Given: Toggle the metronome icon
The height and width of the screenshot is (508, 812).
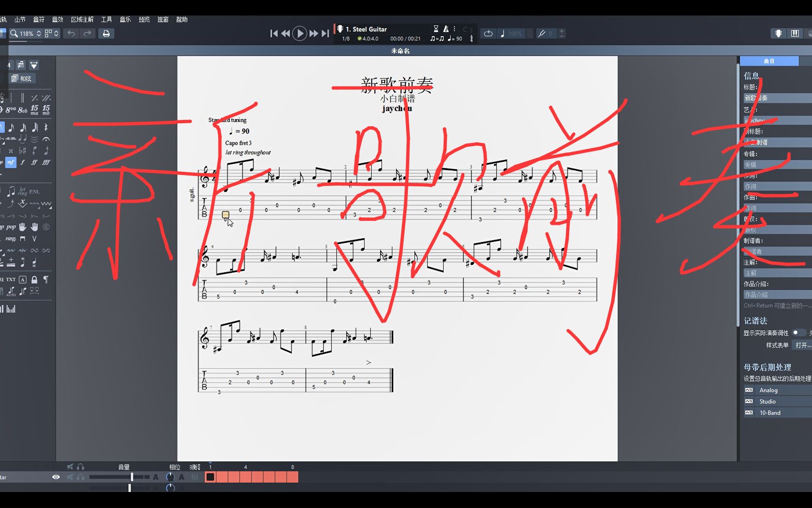Looking at the screenshot, I should (446, 29).
